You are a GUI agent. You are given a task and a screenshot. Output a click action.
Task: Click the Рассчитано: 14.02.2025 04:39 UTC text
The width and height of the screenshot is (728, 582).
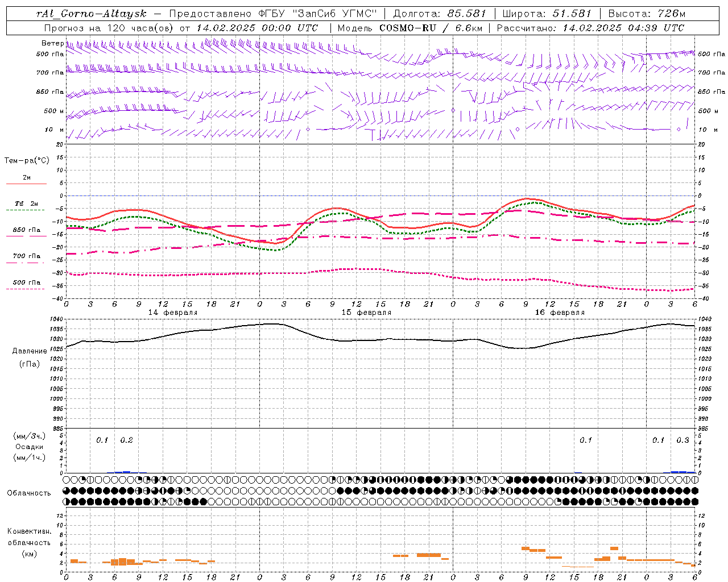coord(590,28)
